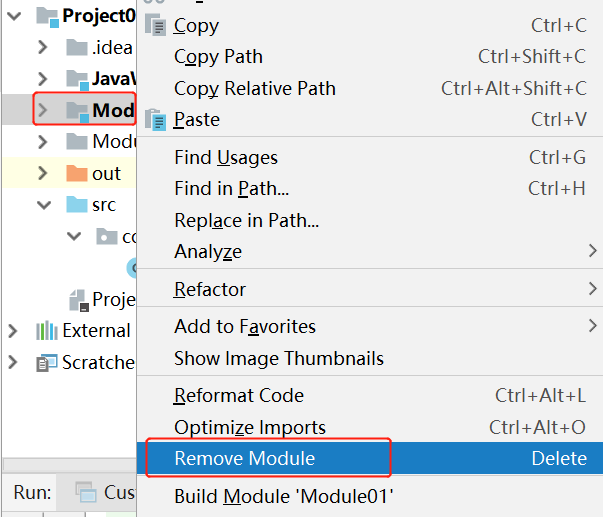Screen dimensions: 603x517
Task: Collapse the src folder node
Action: tap(42, 205)
